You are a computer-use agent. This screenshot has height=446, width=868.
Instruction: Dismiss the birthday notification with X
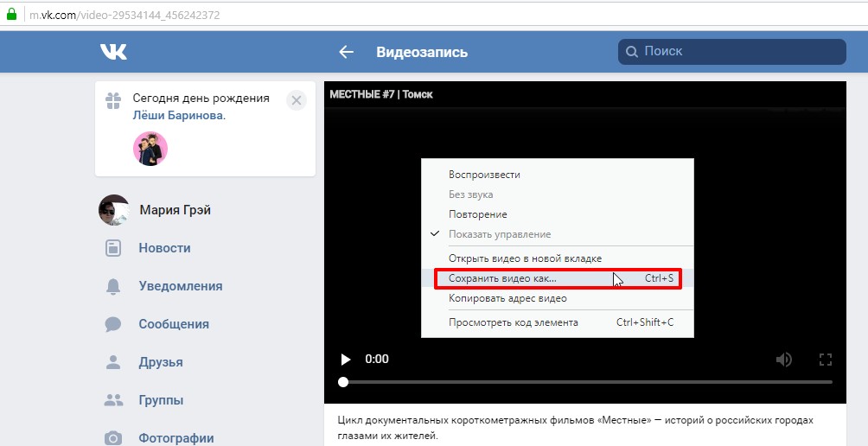click(x=297, y=100)
